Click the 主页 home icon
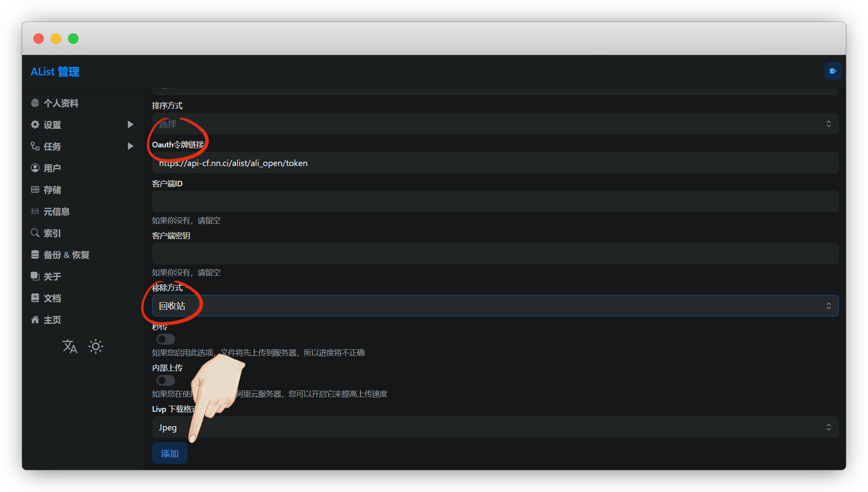 [x=35, y=319]
